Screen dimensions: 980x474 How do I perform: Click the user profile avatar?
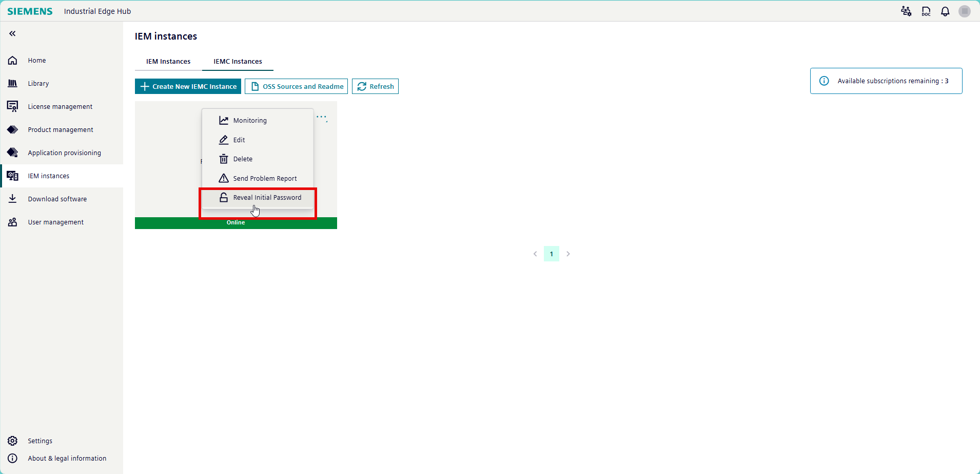pos(964,11)
